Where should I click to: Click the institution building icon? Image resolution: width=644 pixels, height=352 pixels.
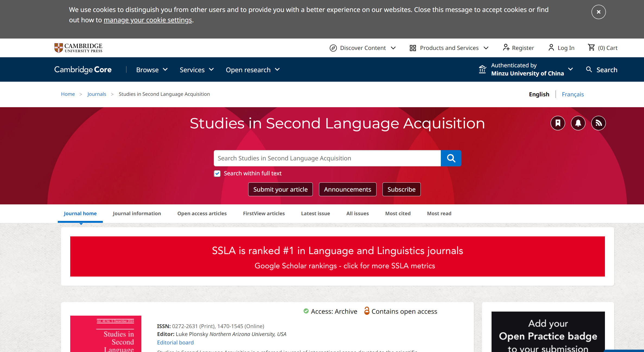point(482,69)
